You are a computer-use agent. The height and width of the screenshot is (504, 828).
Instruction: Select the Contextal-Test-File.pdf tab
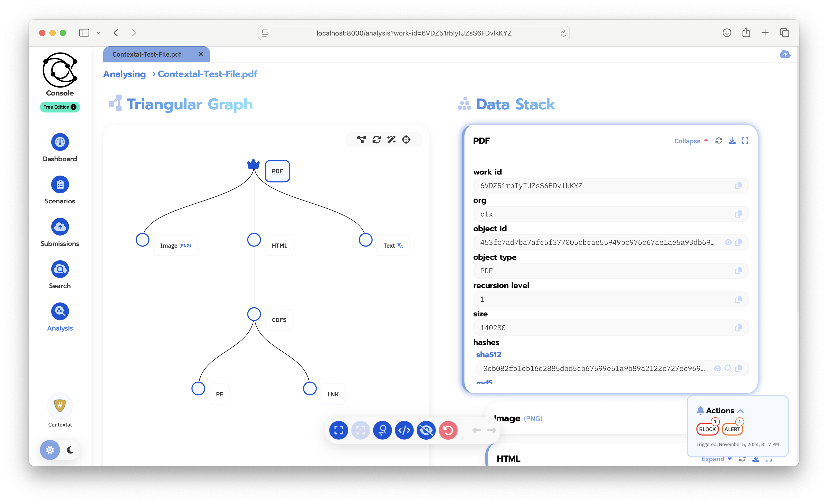(147, 54)
